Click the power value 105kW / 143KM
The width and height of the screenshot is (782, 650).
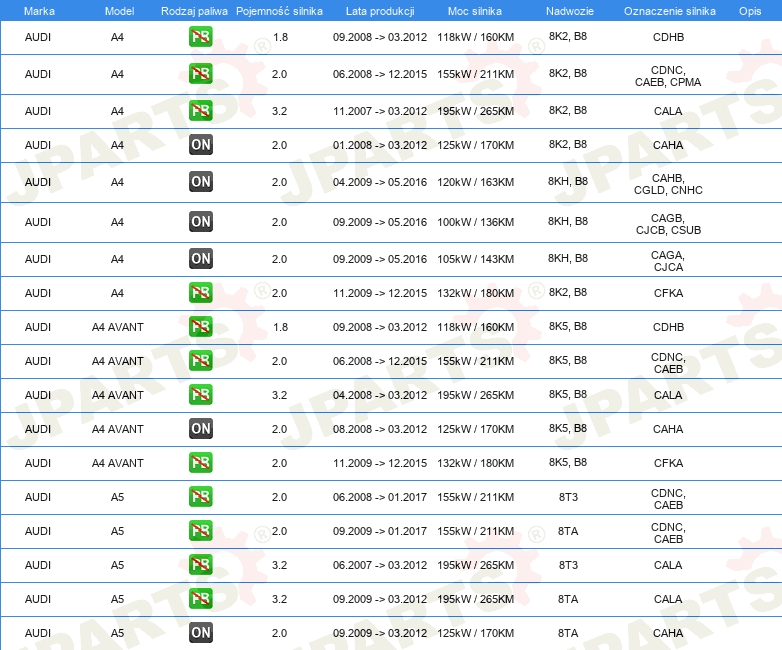pos(475,259)
